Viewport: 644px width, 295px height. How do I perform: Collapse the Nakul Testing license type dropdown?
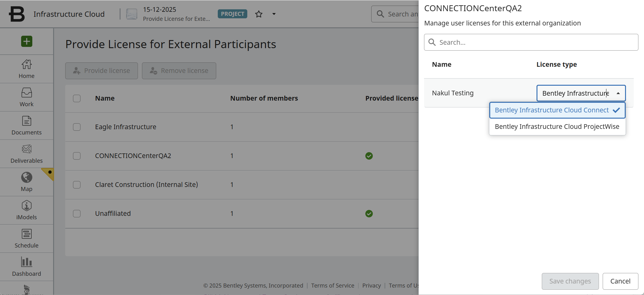pos(618,93)
